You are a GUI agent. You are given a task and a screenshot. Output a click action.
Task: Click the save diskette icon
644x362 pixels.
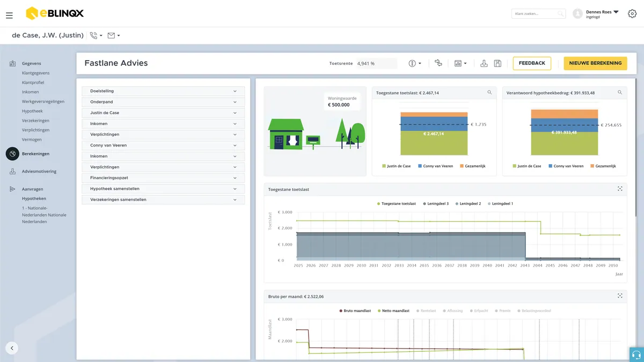497,63
